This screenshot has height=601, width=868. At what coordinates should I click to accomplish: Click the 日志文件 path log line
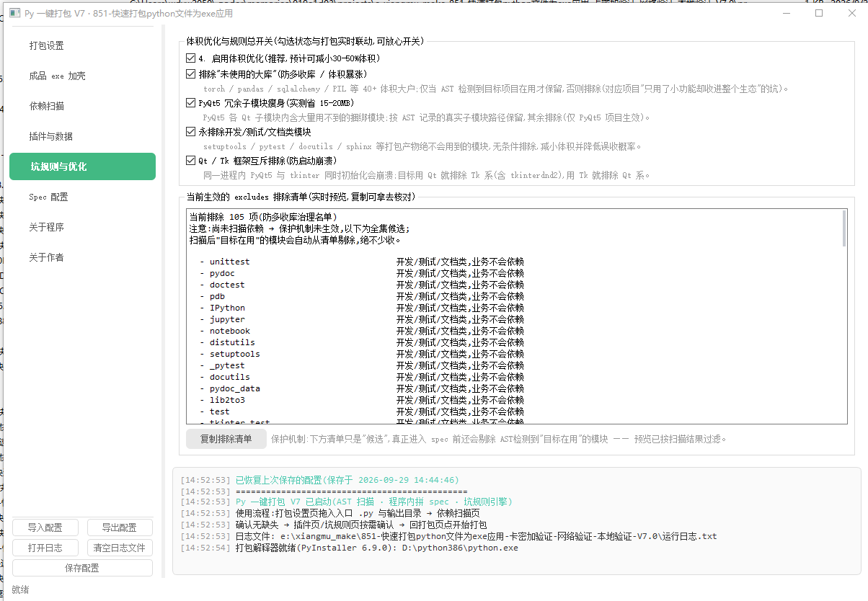pyautogui.click(x=448, y=536)
